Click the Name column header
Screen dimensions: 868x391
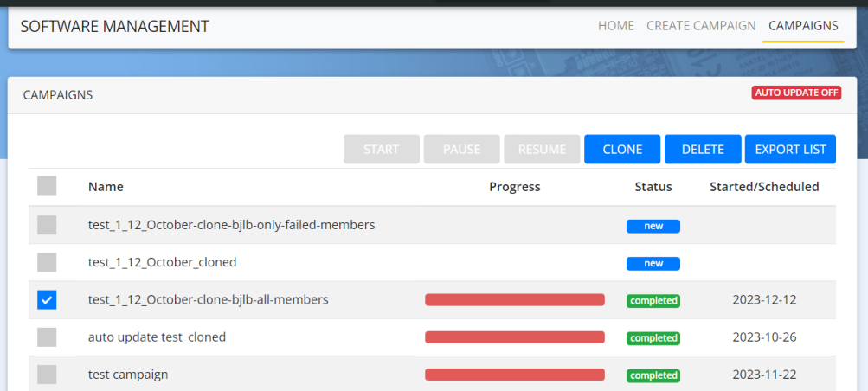tap(106, 187)
